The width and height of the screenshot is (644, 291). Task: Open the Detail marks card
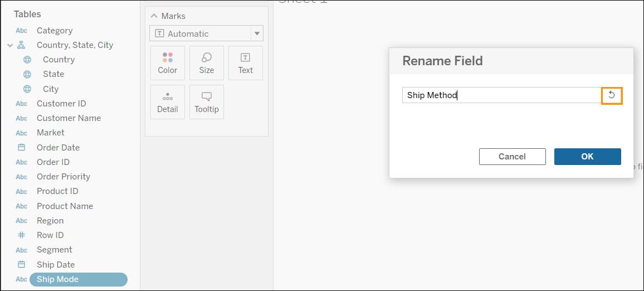point(168,102)
